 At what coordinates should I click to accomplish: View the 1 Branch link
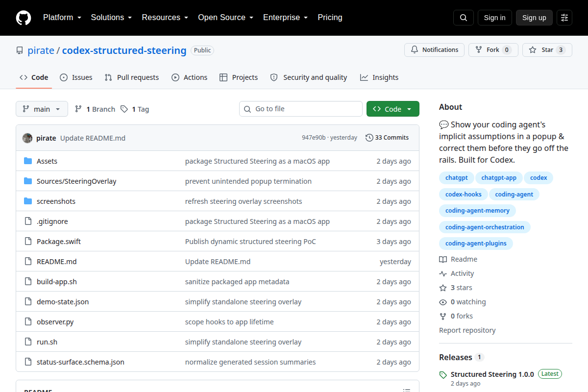pos(95,109)
